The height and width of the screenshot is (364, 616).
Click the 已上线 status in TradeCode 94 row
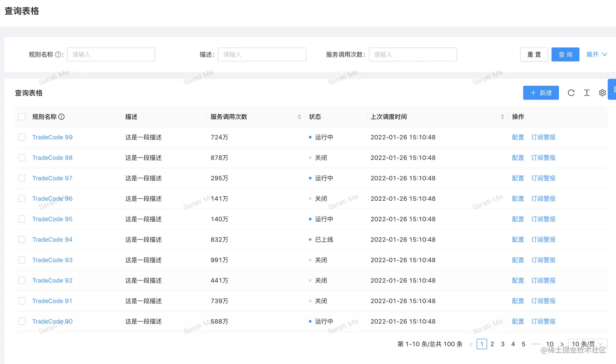pos(321,239)
